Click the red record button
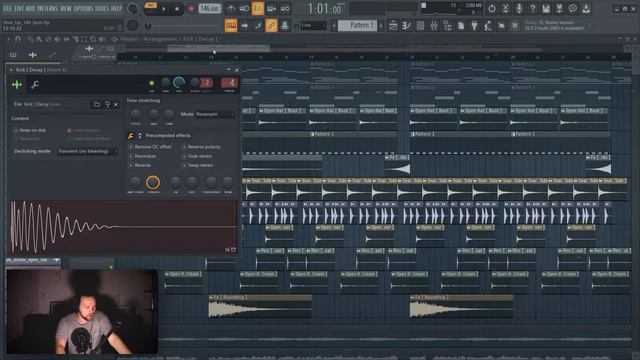This screenshot has width=640, height=360. click(191, 9)
